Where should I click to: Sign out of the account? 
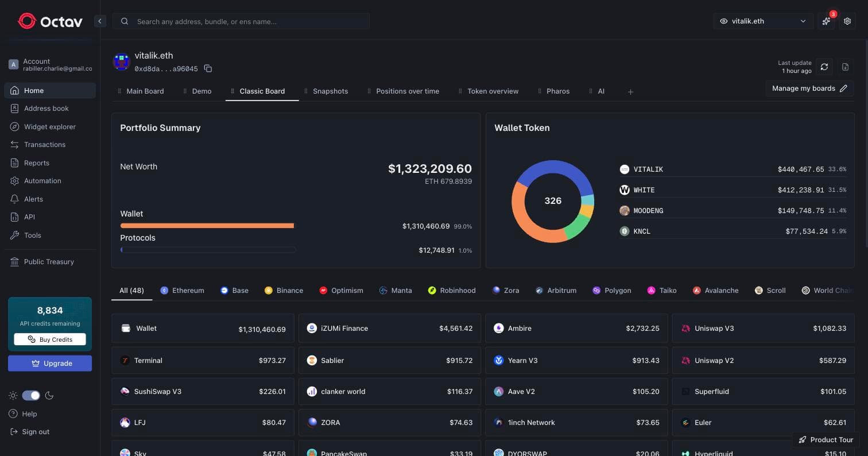coord(29,432)
